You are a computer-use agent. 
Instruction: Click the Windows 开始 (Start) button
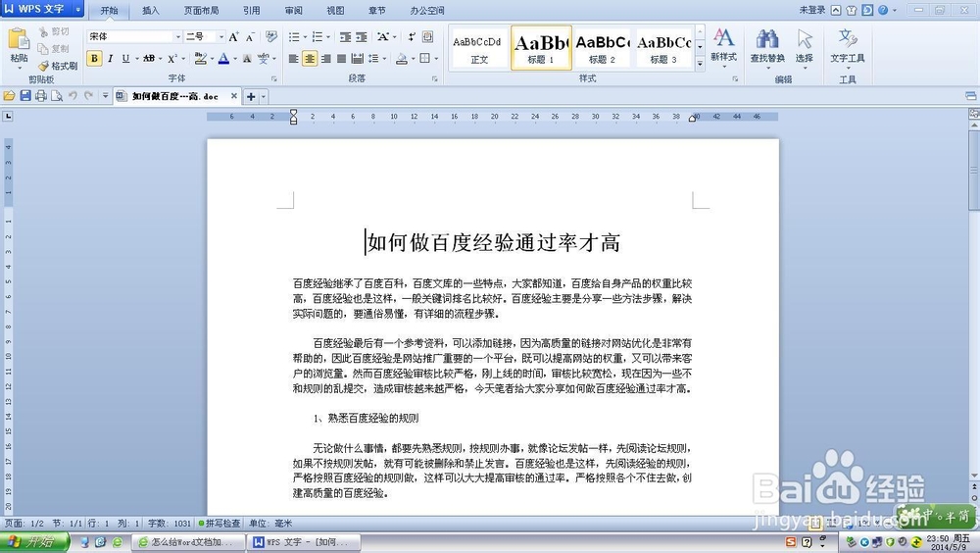(x=33, y=542)
